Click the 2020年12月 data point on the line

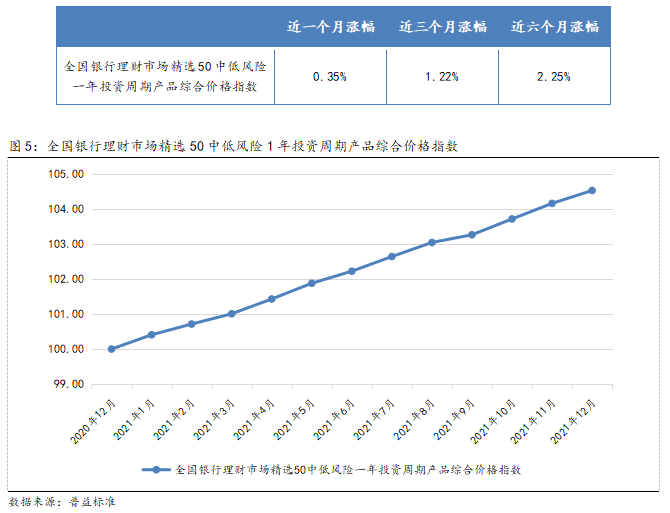pyautogui.click(x=111, y=349)
